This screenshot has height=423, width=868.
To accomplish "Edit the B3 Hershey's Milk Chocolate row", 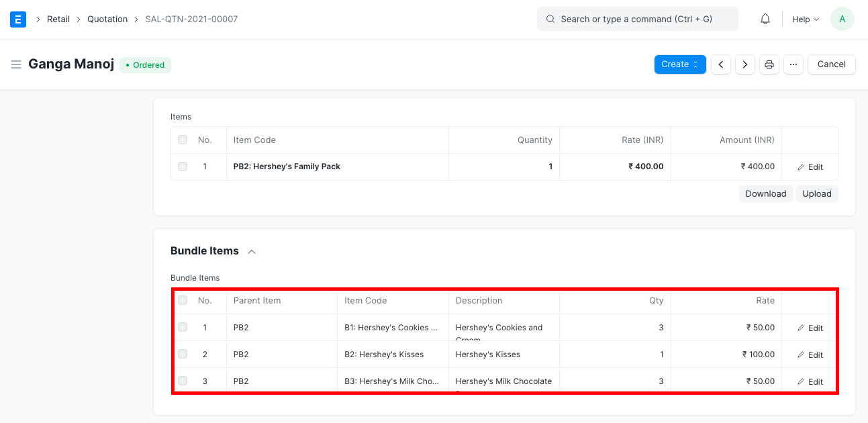I will [x=810, y=382].
